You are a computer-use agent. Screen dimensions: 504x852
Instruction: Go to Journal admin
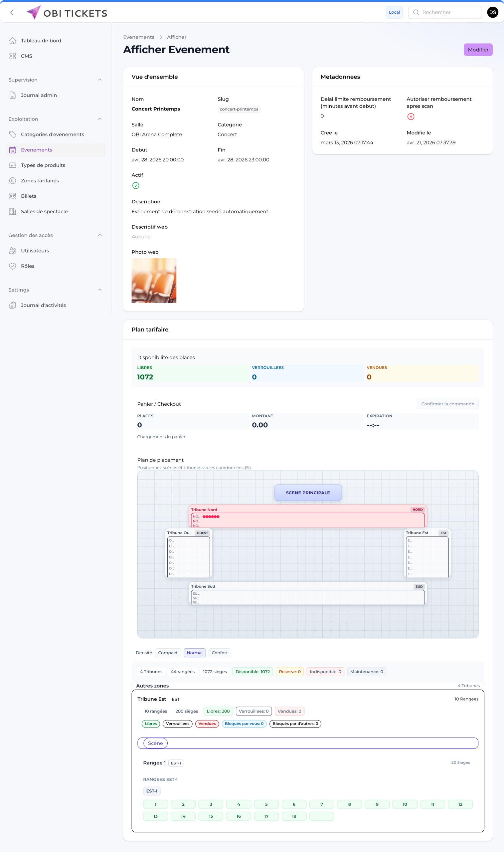tap(56, 95)
